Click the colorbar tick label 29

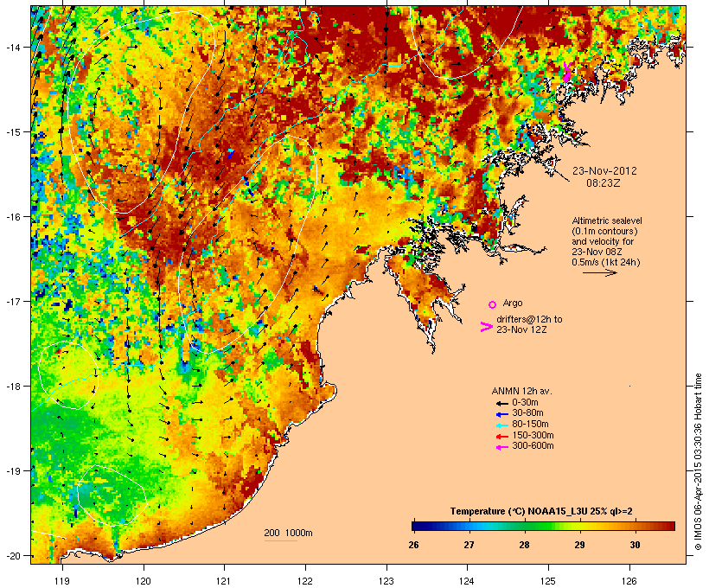tap(579, 545)
